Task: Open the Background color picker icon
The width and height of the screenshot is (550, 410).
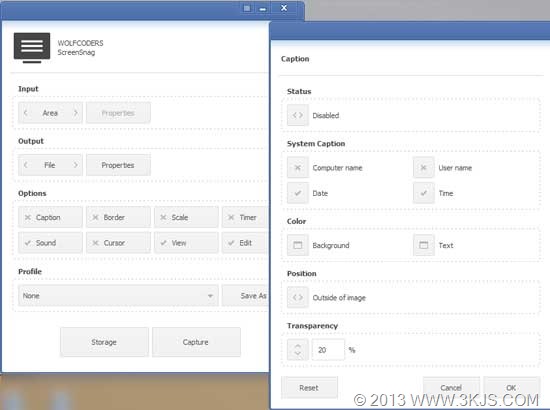Action: 298,245
